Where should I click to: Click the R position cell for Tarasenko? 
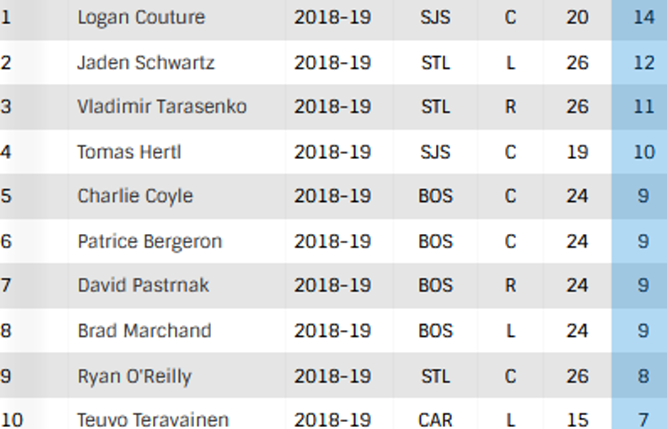510,107
